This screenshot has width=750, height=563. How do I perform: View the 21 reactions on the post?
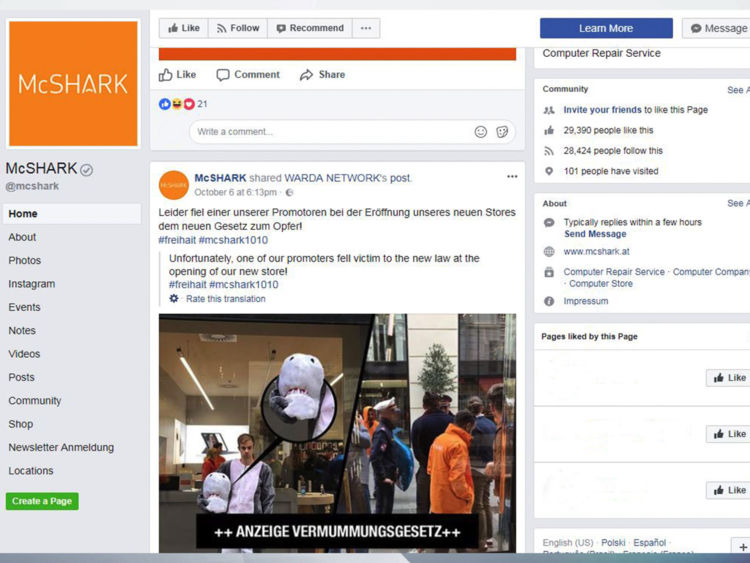183,104
